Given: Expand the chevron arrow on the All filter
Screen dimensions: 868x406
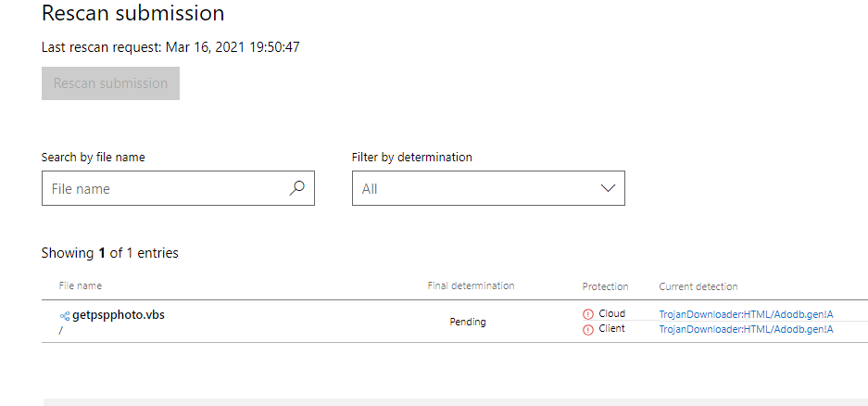Looking at the screenshot, I should click(x=608, y=188).
